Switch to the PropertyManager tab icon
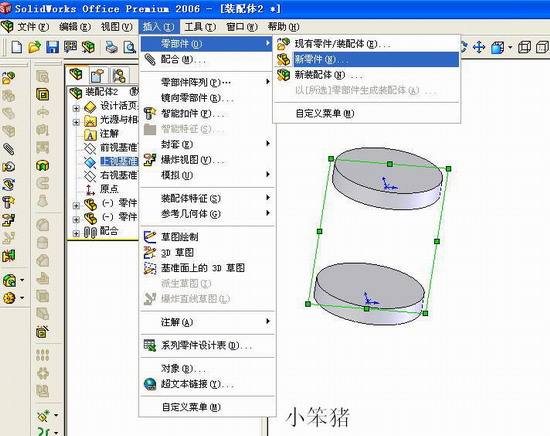Viewport: 550px width, 436px height. 98,75
